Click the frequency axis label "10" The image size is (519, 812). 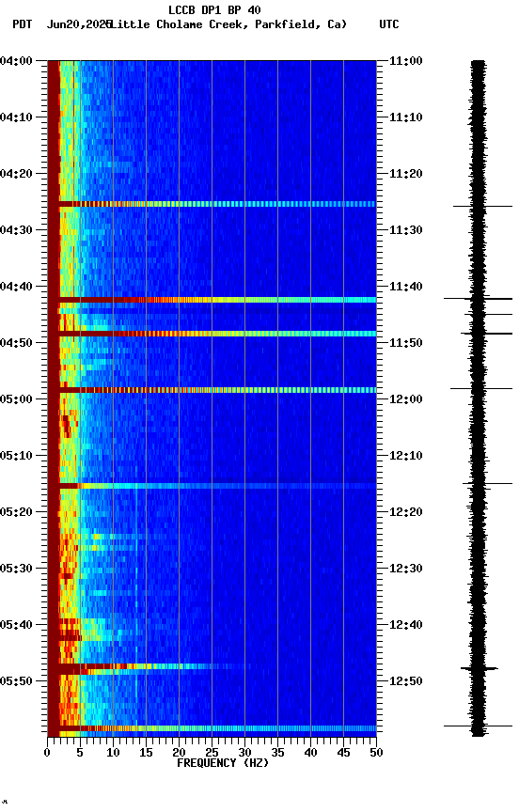(113, 753)
